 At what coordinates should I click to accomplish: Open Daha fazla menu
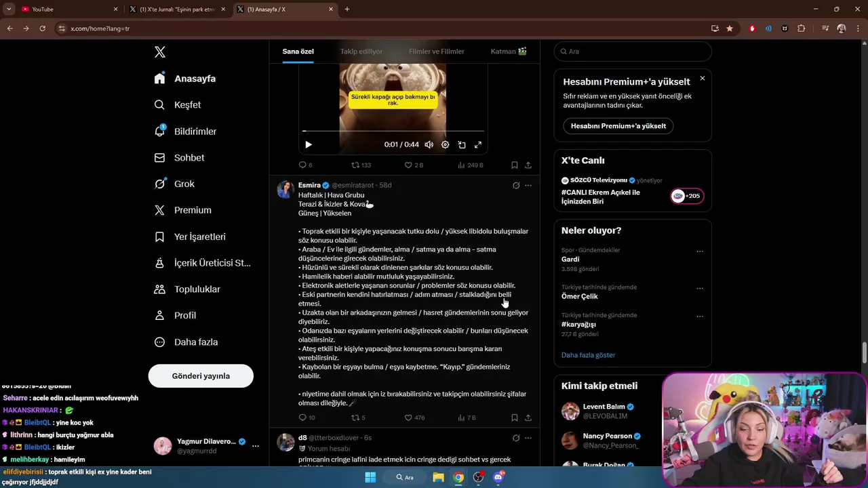[186, 342]
